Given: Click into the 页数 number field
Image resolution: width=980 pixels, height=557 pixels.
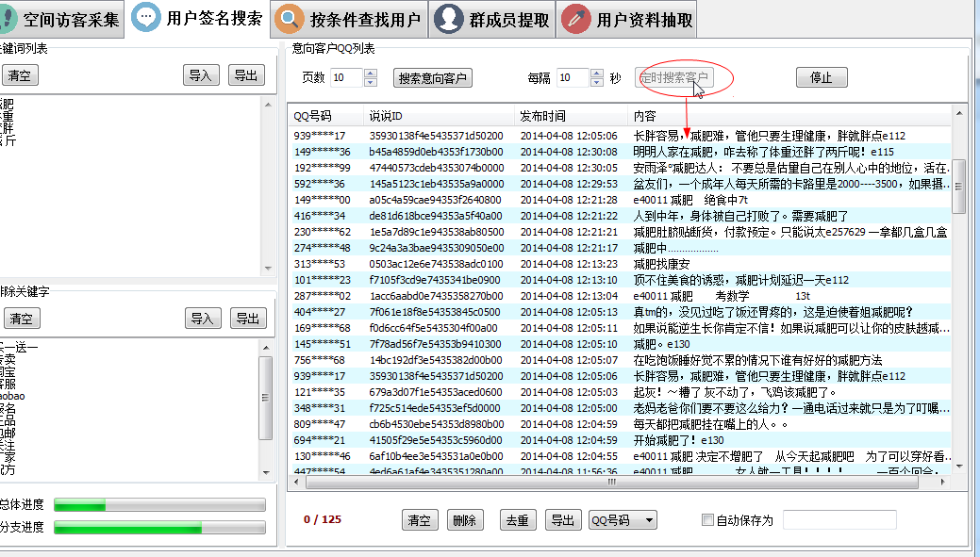Looking at the screenshot, I should (x=346, y=77).
